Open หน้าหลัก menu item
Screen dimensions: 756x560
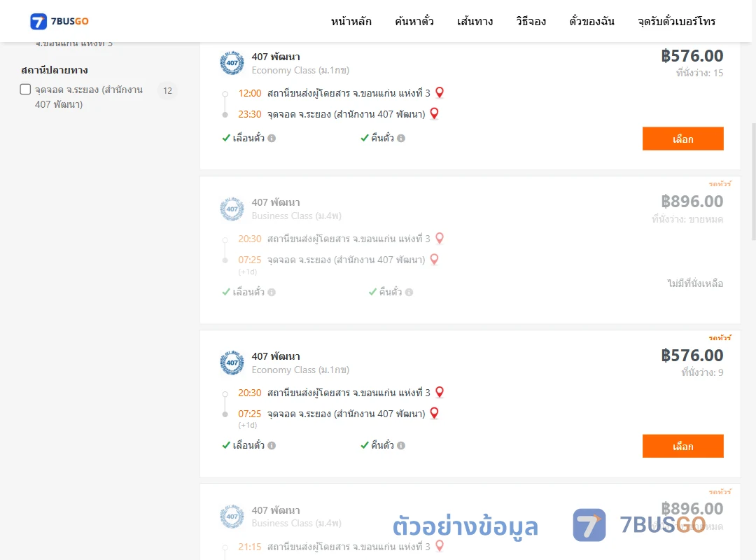351,21
